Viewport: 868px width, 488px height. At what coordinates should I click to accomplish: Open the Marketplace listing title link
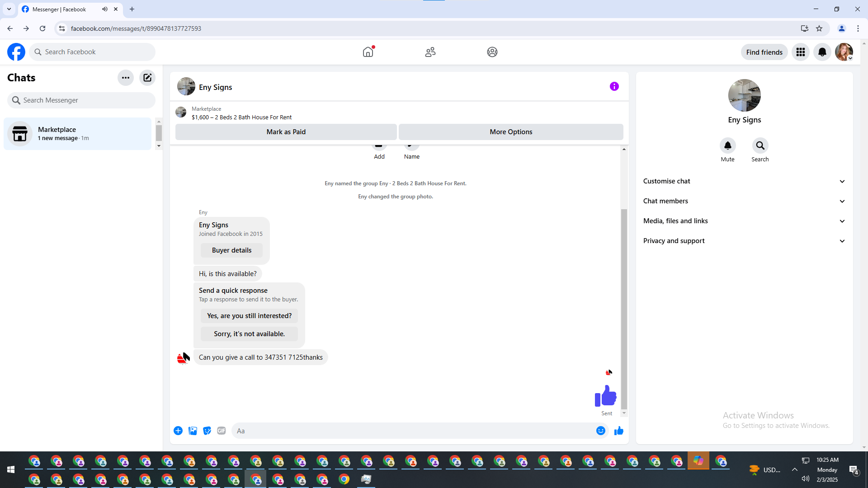coord(241,117)
